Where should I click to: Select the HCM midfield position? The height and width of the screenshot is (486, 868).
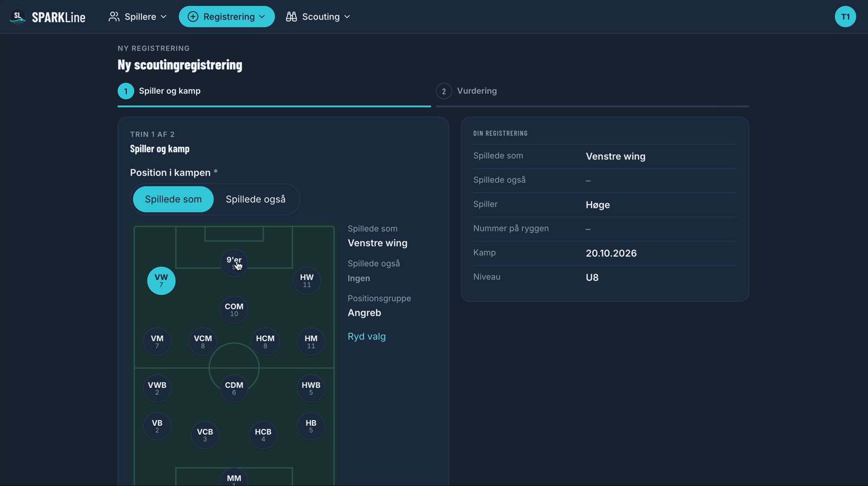(265, 342)
